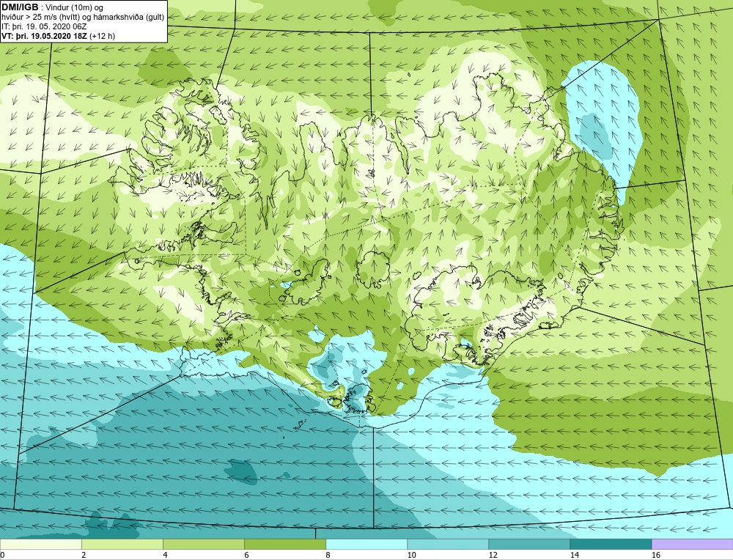The width and height of the screenshot is (733, 560).
Task: Click the 'IT: þri. 19. 05. 2020 06Z' line
Action: tap(44, 26)
